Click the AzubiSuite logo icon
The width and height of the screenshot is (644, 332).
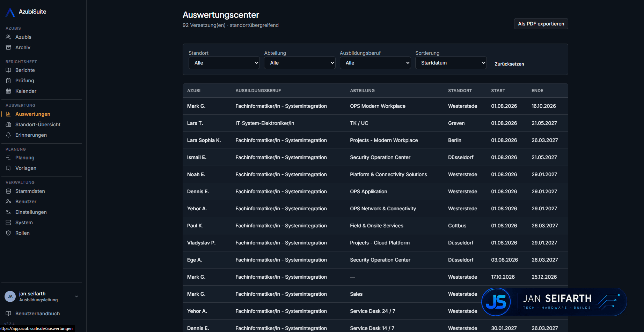(10, 12)
